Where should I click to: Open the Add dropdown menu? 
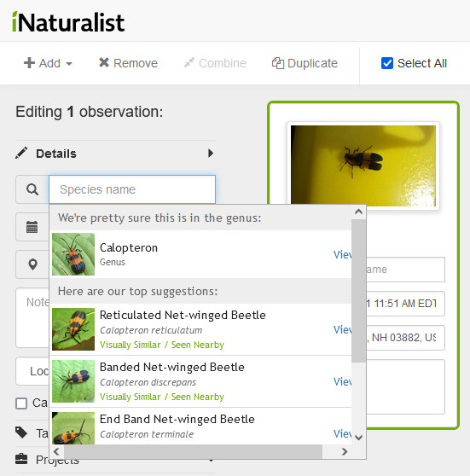(48, 63)
